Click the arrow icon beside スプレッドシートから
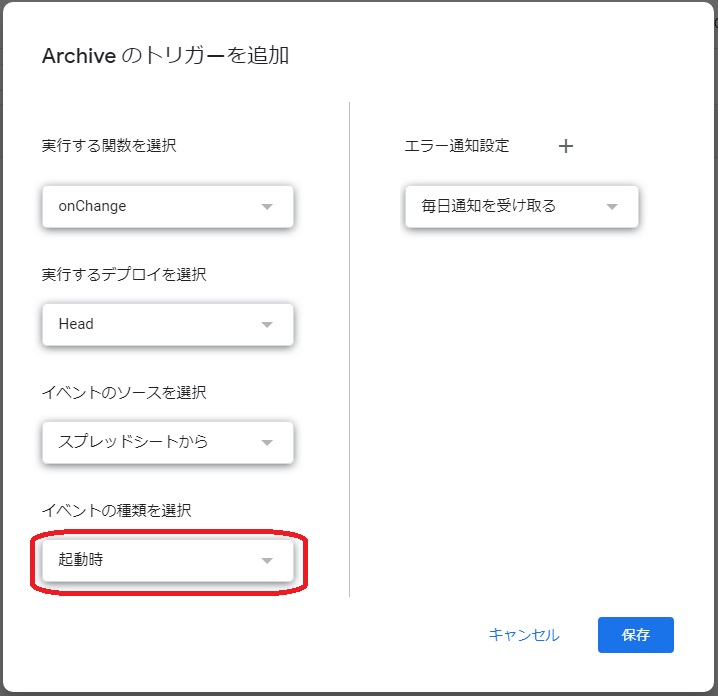The width and height of the screenshot is (718, 696). click(x=267, y=442)
